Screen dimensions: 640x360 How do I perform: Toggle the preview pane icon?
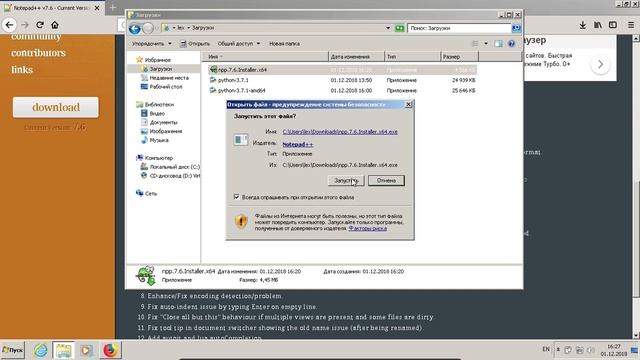(x=499, y=43)
